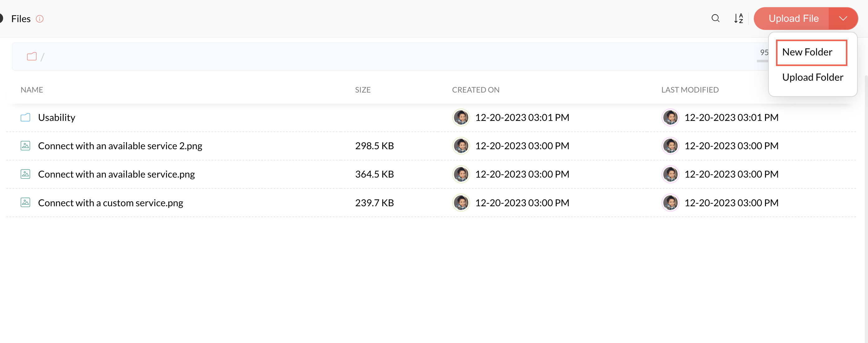Sort by the SIZE column header
The image size is (868, 343).
click(x=363, y=90)
